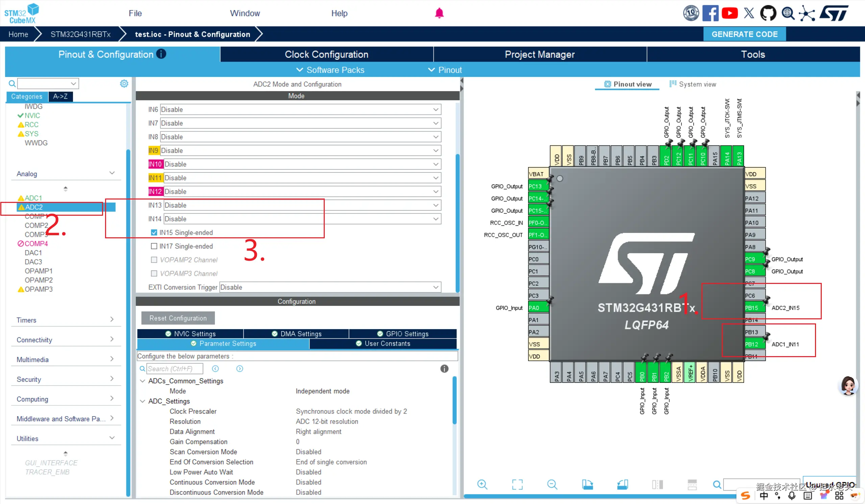Image resolution: width=865 pixels, height=504 pixels.
Task: Open the IN12 mode dropdown
Action: (302, 192)
